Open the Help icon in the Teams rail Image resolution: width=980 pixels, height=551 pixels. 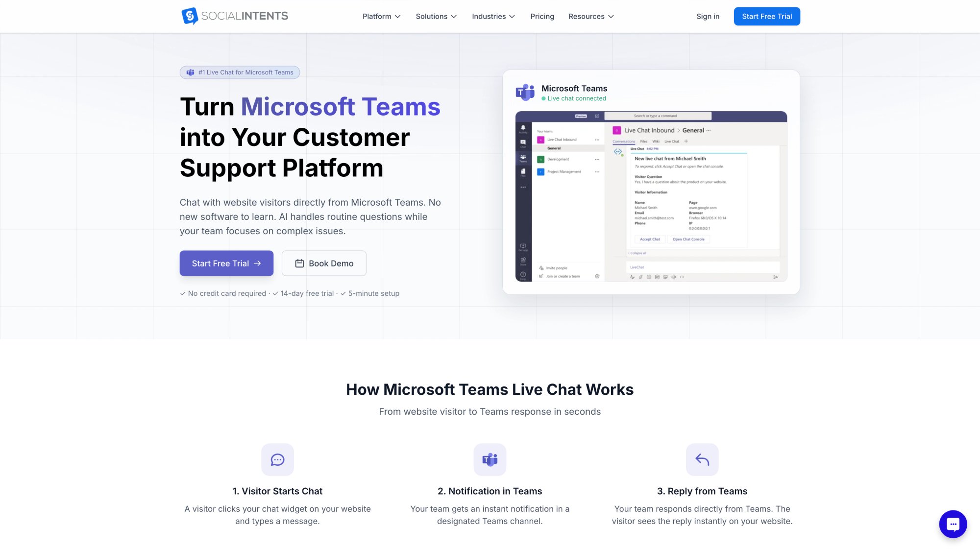(x=523, y=274)
